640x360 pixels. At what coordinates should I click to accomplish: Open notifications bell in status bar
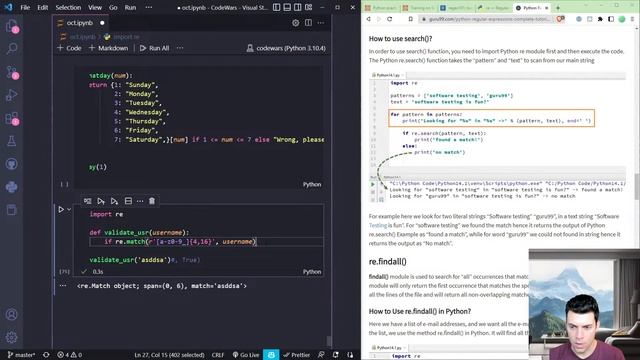pyautogui.click(x=336, y=355)
